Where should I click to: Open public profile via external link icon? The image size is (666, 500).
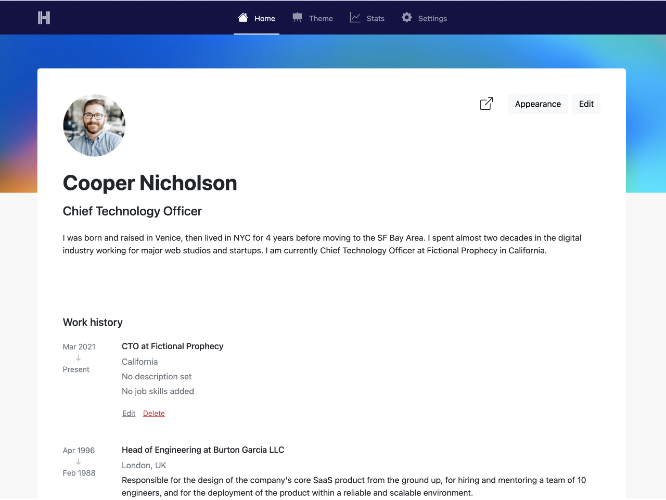(486, 104)
